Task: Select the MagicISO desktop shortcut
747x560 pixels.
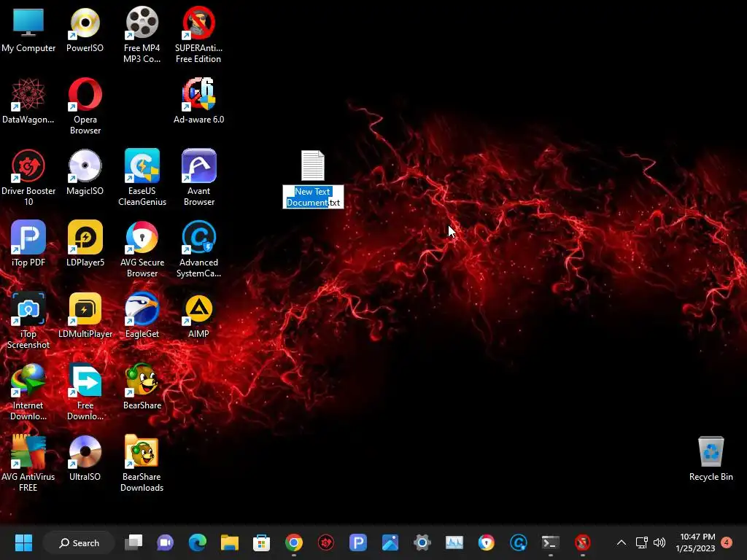Action: pos(85,172)
